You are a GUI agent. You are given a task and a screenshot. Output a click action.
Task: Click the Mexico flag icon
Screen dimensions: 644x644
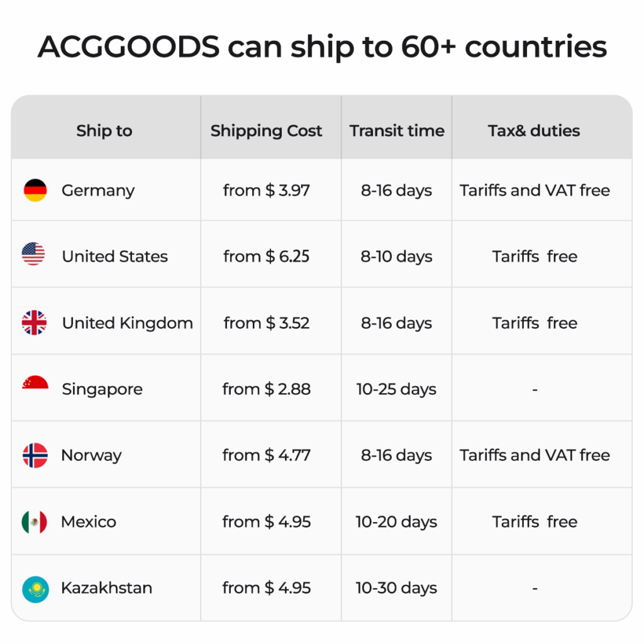click(35, 522)
